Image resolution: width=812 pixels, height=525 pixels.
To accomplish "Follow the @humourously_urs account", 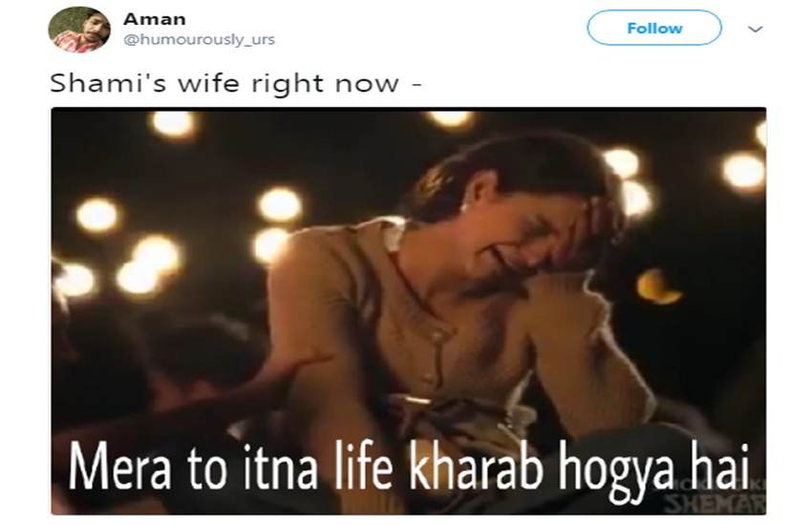I will click(654, 28).
